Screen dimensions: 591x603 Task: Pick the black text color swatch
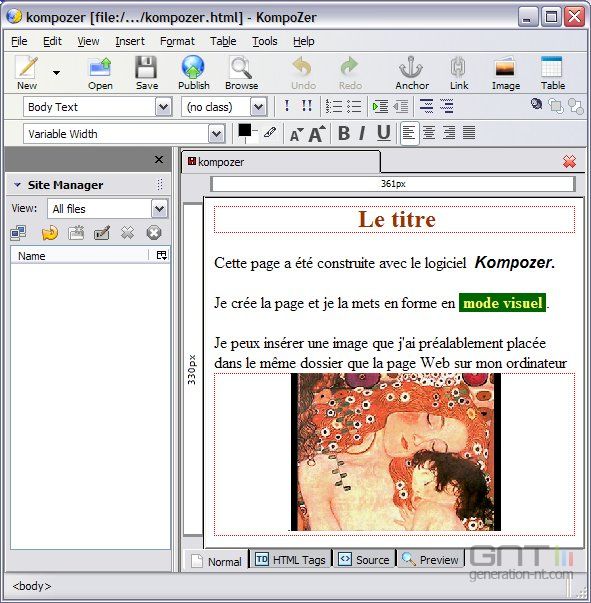click(244, 130)
